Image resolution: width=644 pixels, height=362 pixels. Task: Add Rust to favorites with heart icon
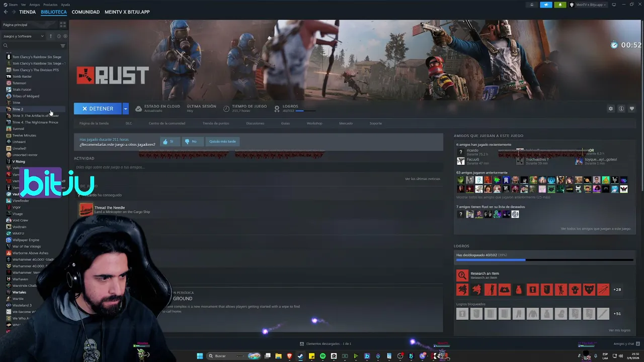[632, 109]
